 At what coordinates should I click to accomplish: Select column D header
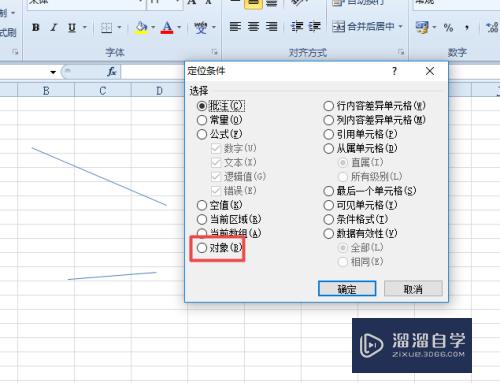coord(159,91)
